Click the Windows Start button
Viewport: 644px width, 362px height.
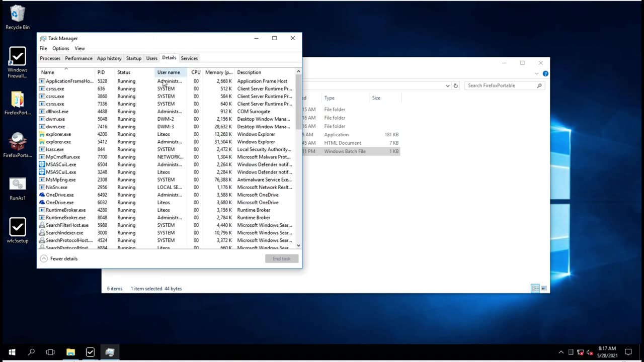click(x=12, y=352)
